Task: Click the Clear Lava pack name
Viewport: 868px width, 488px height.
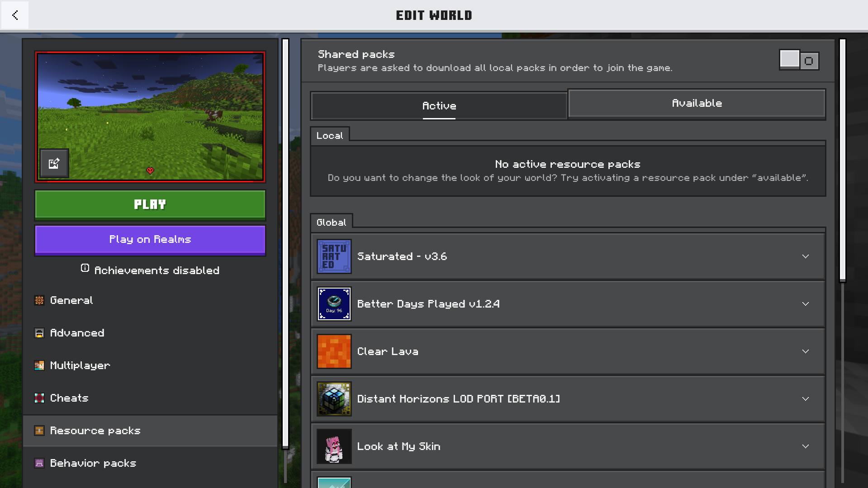Action: click(x=388, y=351)
